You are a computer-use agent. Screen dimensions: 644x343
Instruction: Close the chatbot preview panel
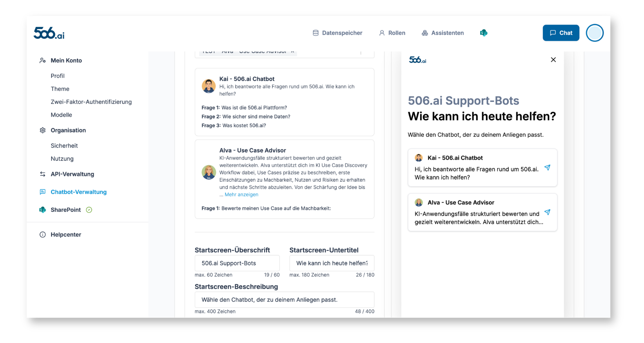[x=553, y=60]
